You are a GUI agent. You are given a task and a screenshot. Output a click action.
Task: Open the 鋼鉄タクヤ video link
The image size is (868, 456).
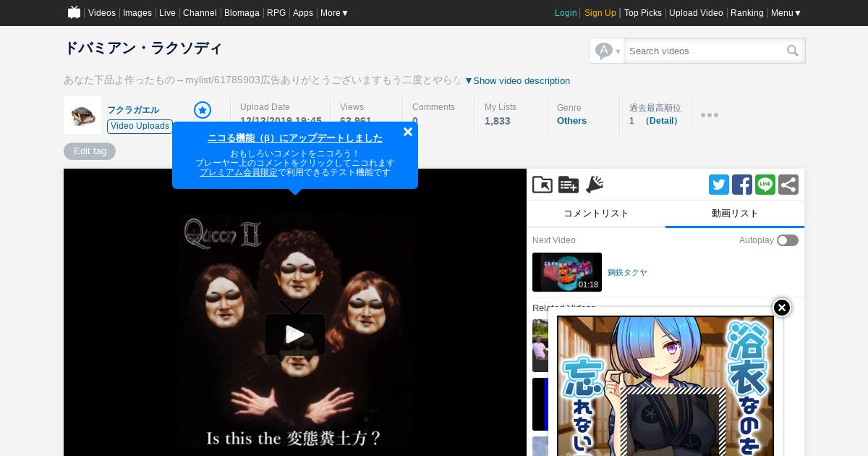[627, 272]
